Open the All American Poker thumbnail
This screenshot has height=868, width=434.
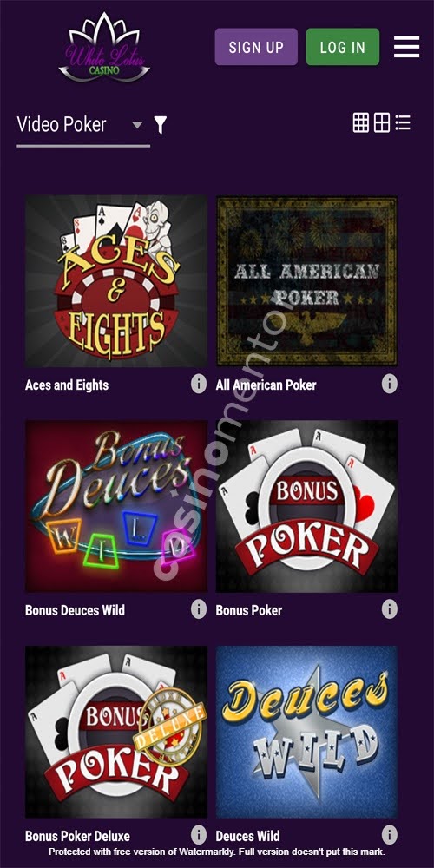306,280
